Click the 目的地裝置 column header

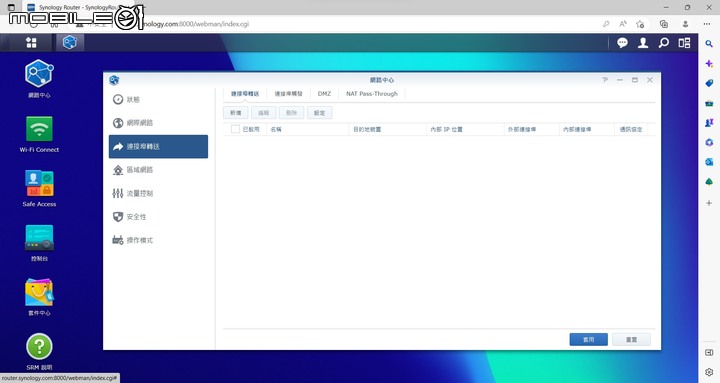coord(388,130)
